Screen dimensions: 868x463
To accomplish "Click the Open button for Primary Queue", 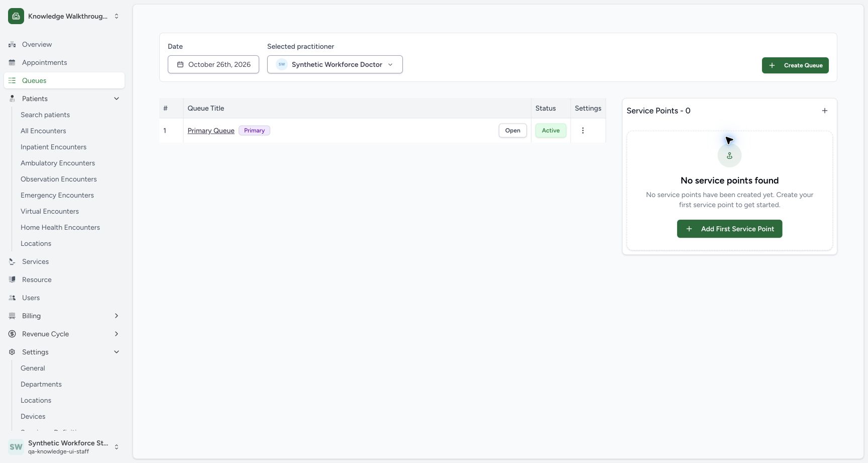I will 512,131.
